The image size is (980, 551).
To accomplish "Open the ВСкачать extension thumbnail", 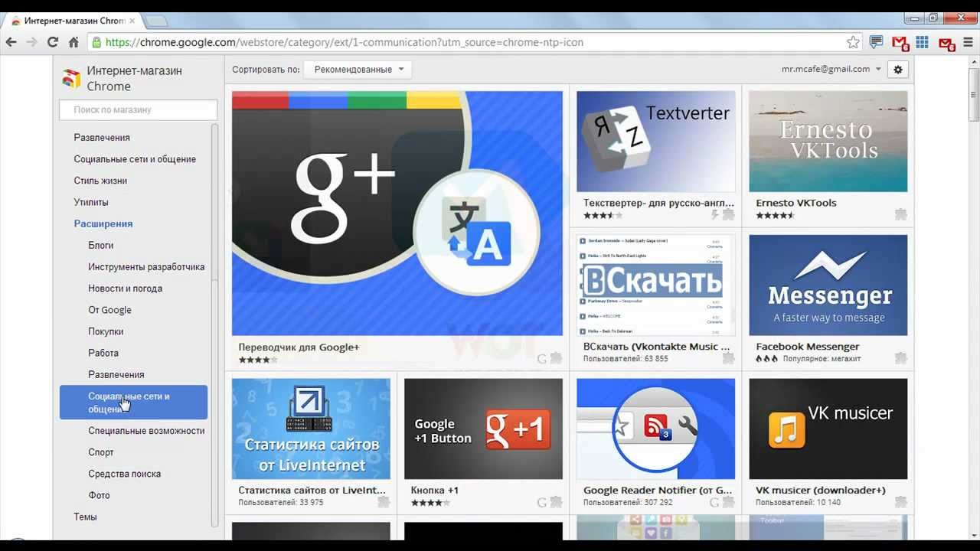I will [656, 285].
